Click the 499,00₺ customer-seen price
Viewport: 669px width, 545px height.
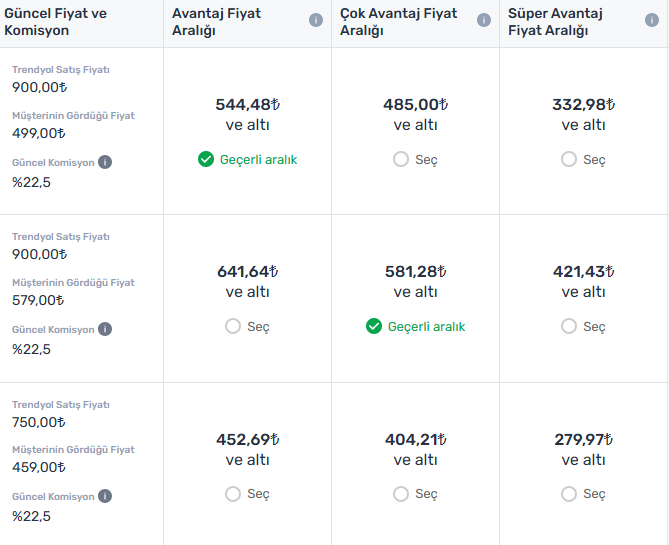39,134
